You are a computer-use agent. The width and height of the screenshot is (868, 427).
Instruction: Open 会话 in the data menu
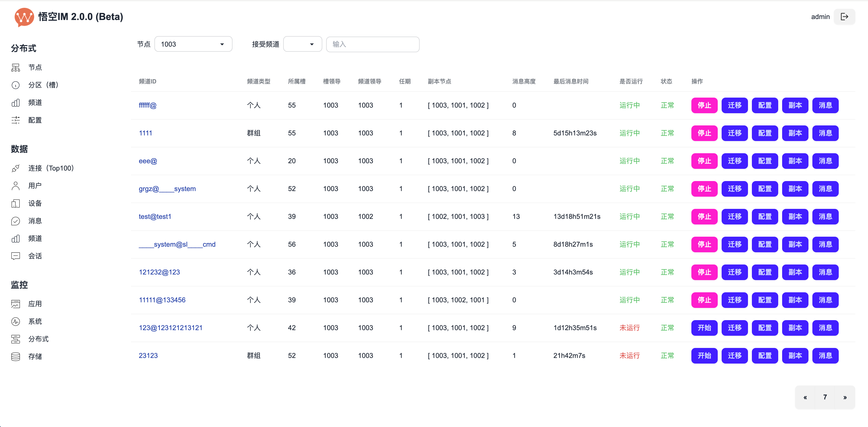(35, 256)
